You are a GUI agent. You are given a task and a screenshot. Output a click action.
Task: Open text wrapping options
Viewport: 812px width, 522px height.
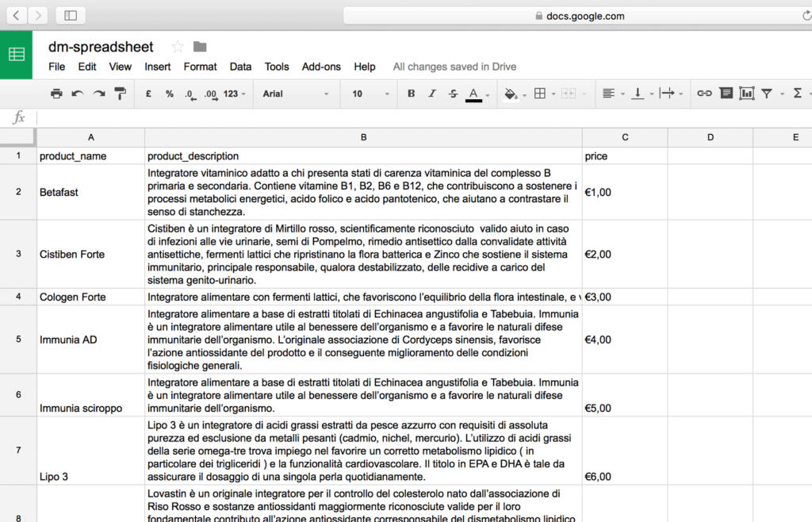667,94
